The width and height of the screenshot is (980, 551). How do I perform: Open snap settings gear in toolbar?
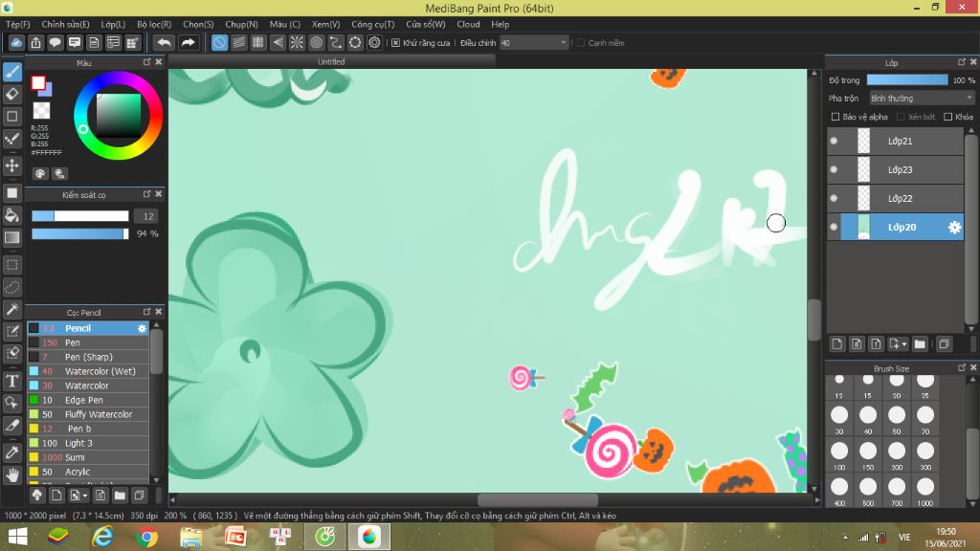pos(374,42)
